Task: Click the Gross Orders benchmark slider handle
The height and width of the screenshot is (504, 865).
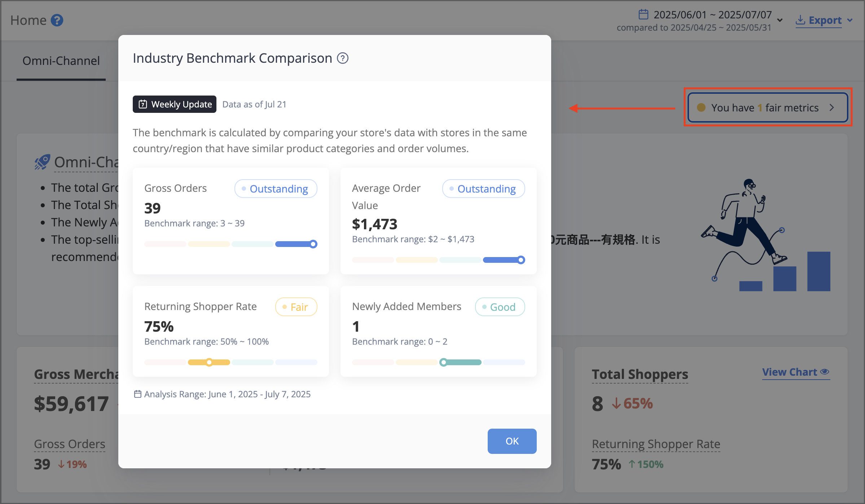Action: (313, 244)
